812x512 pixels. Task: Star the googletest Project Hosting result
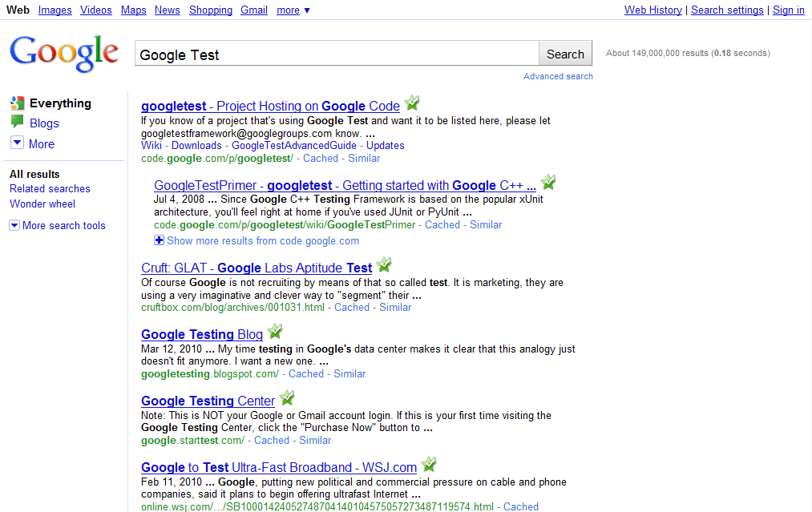412,103
